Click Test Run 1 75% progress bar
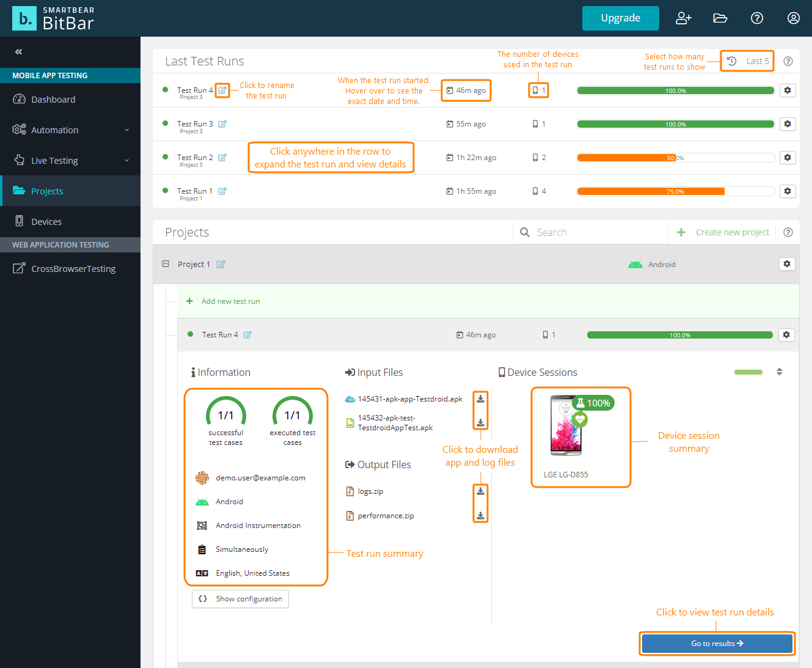This screenshot has height=668, width=812. 675,191
